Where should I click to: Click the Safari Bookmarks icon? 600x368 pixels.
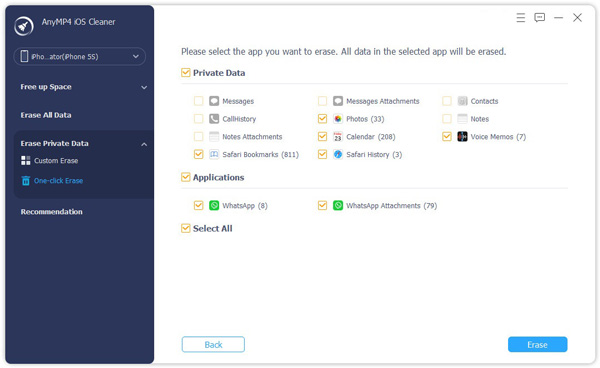point(214,155)
